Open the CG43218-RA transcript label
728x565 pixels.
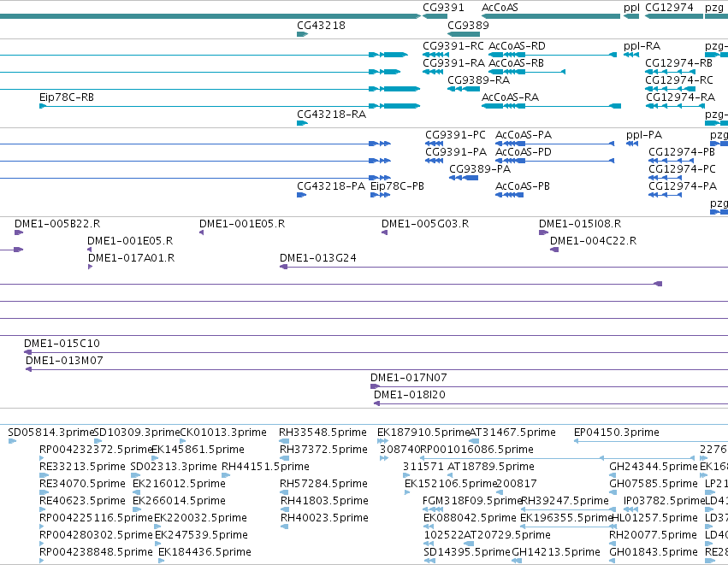click(332, 115)
